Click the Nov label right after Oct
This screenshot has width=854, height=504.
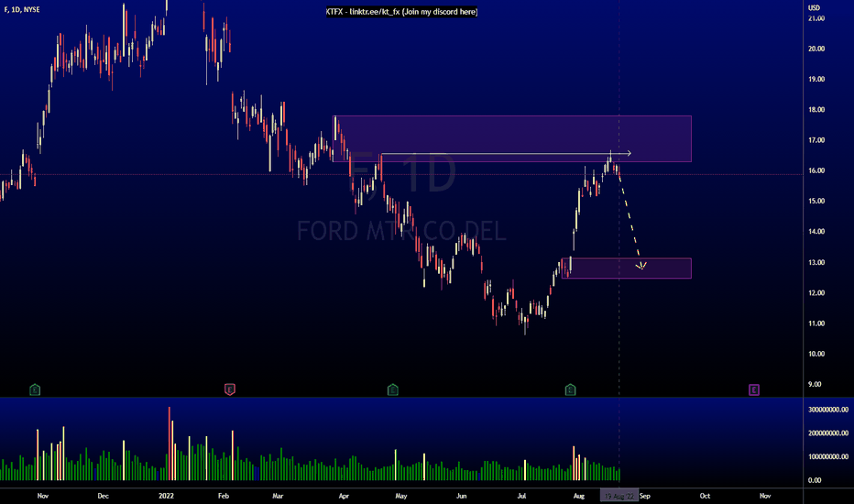pos(765,496)
